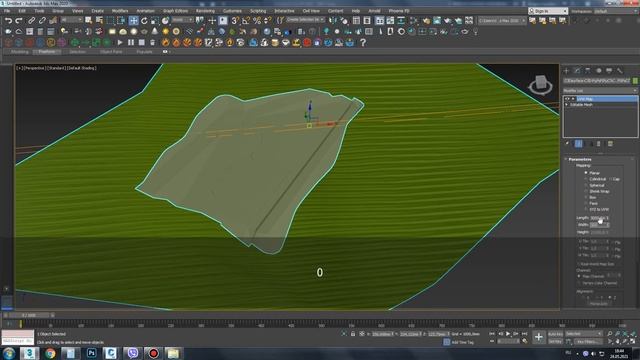The height and width of the screenshot is (360, 640).
Task: Activate the Select and Scale tool
Action: coord(155,20)
